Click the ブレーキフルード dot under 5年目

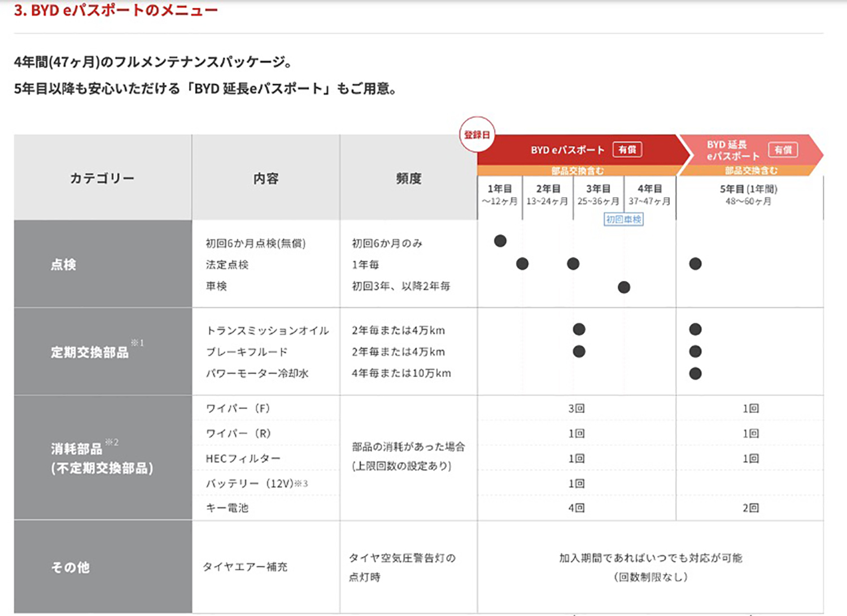pos(696,351)
